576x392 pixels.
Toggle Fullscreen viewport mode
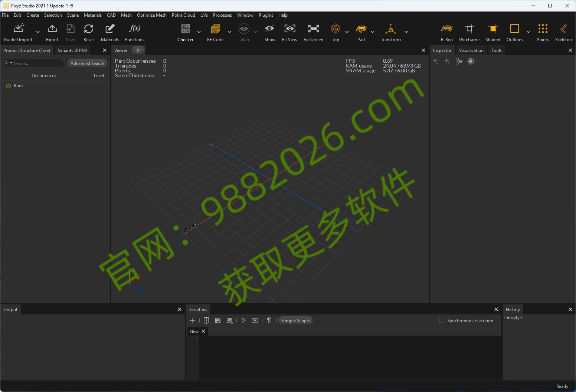tap(314, 32)
